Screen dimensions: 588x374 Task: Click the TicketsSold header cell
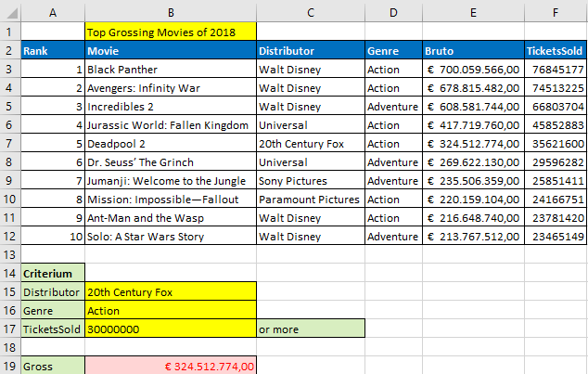click(555, 51)
